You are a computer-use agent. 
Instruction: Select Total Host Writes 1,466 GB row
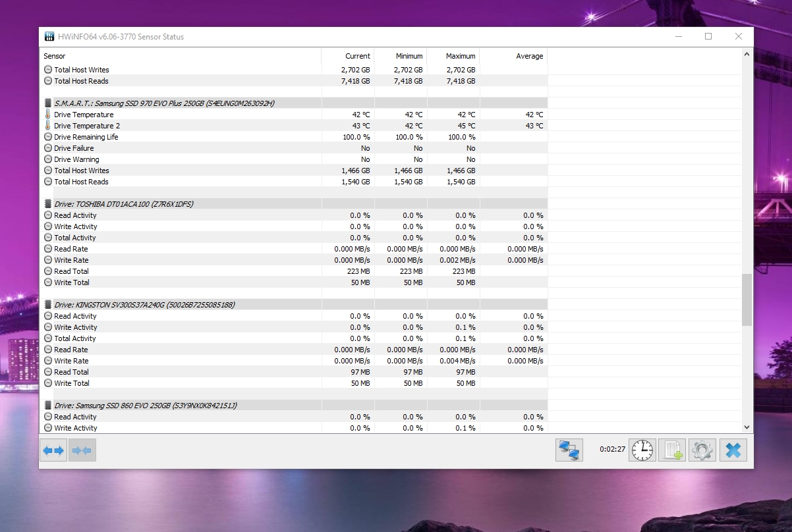click(293, 171)
